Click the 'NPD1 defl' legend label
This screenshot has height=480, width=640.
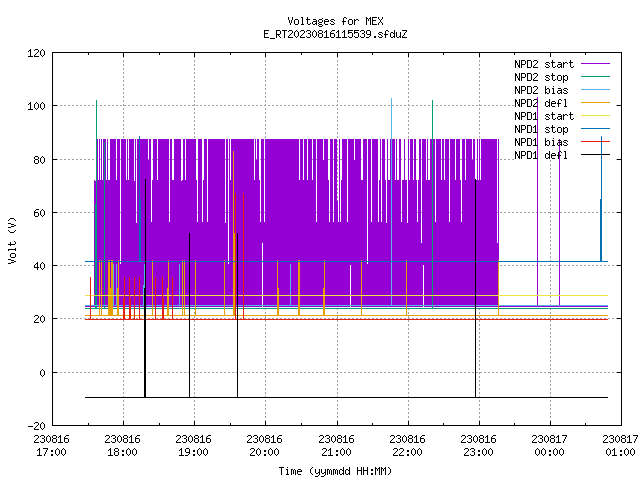541,155
